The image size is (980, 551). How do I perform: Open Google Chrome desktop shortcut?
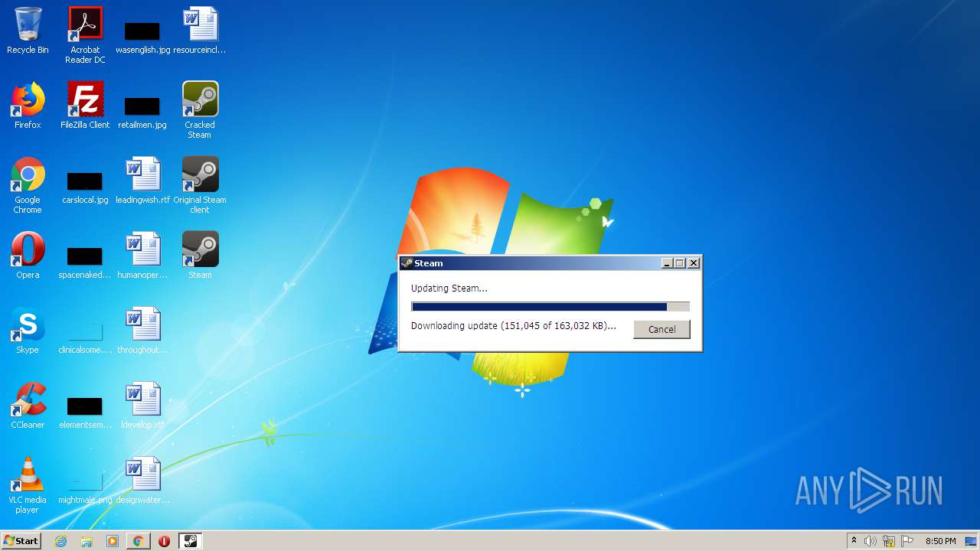(28, 185)
